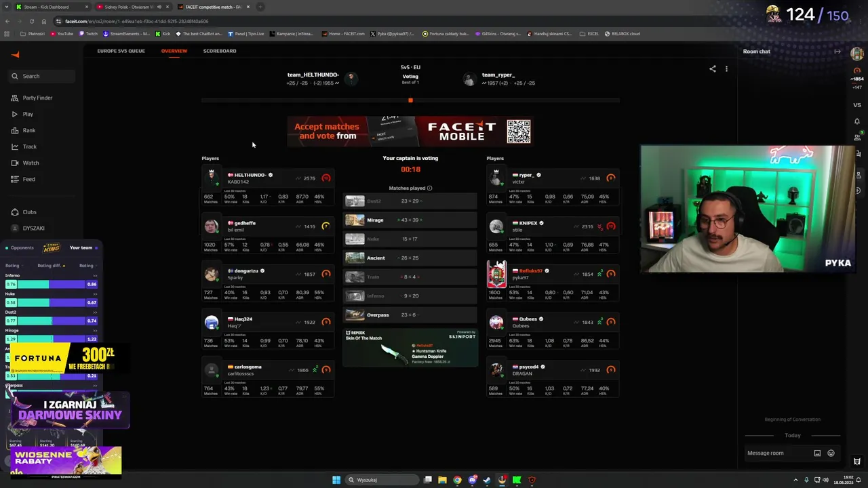Expand Inferno row in rating overlay

[95, 276]
